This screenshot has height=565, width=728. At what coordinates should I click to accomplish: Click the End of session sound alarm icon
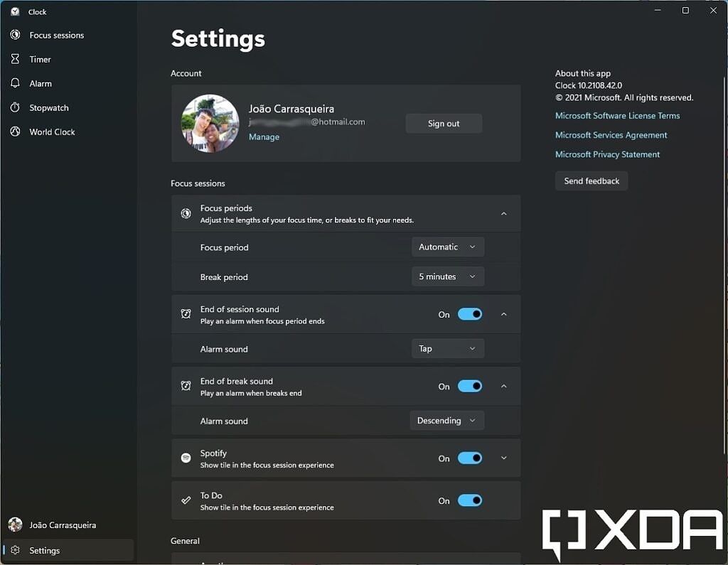tap(186, 313)
